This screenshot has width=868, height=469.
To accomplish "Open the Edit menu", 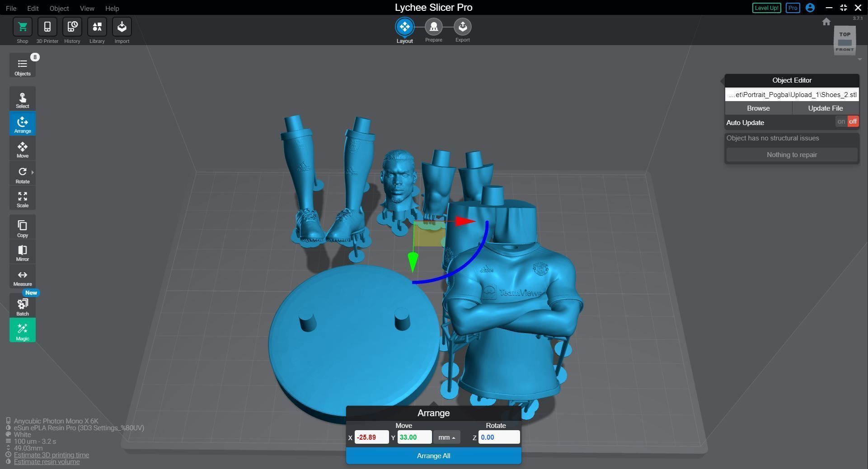I will pyautogui.click(x=33, y=8).
